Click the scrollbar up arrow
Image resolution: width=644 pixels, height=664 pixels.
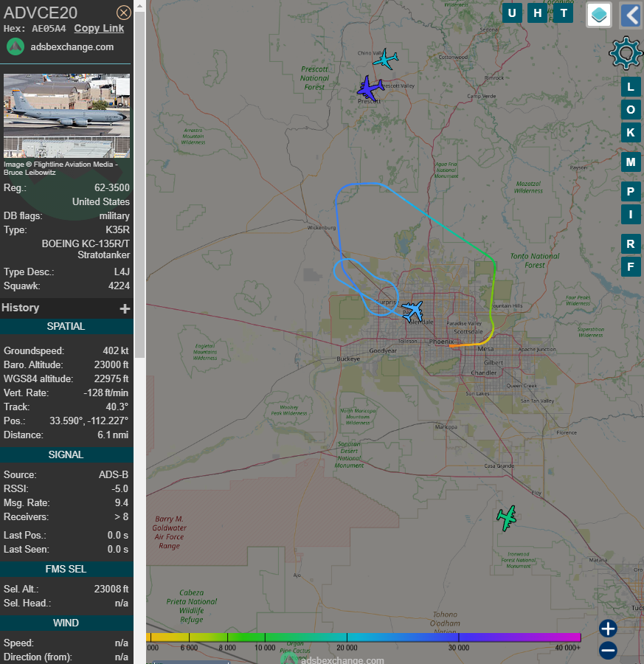[x=139, y=6]
